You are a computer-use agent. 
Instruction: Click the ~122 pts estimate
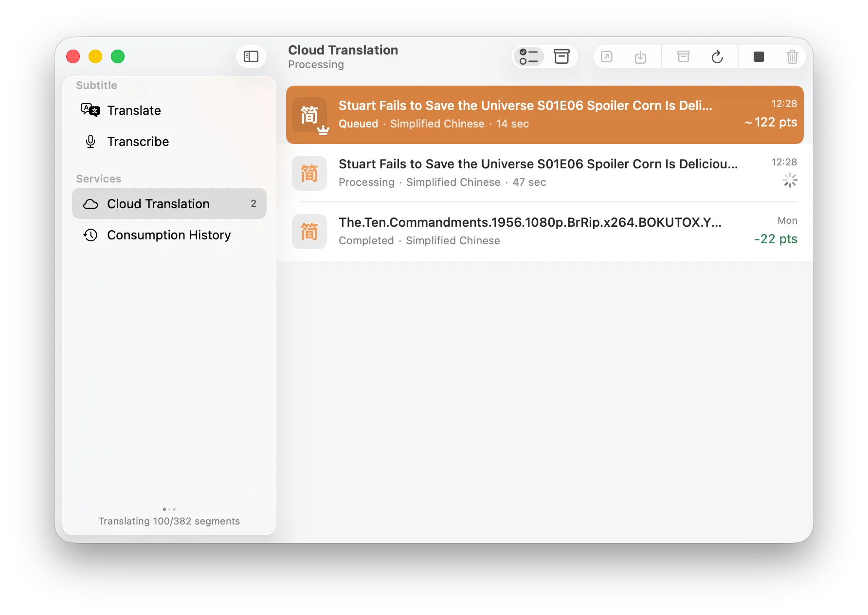[x=771, y=122]
